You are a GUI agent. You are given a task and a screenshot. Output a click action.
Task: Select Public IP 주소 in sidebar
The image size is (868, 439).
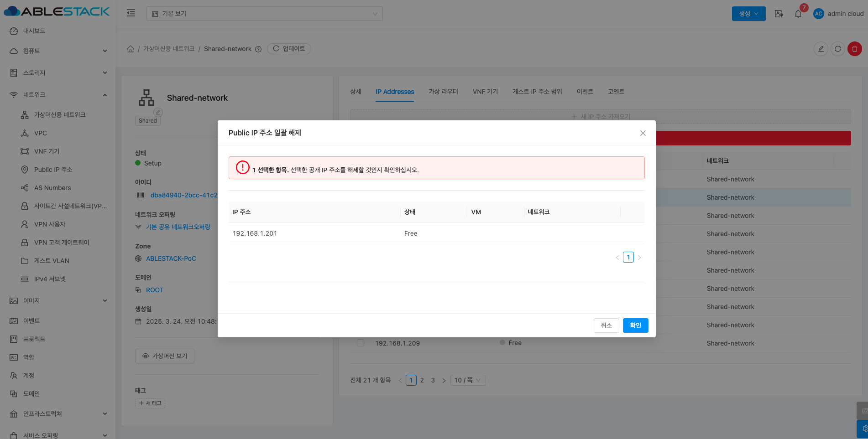(x=53, y=170)
